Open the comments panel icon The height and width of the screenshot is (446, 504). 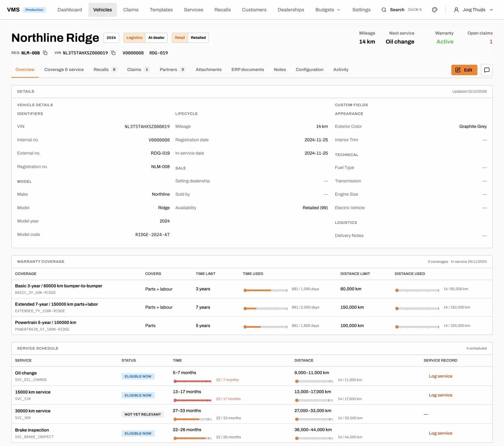(x=486, y=70)
